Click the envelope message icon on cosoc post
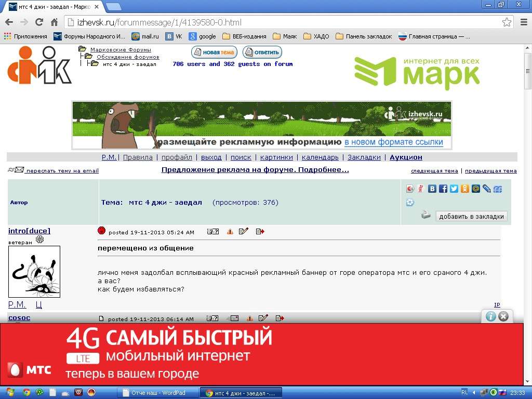The width and height of the screenshot is (532, 399). 233,318
